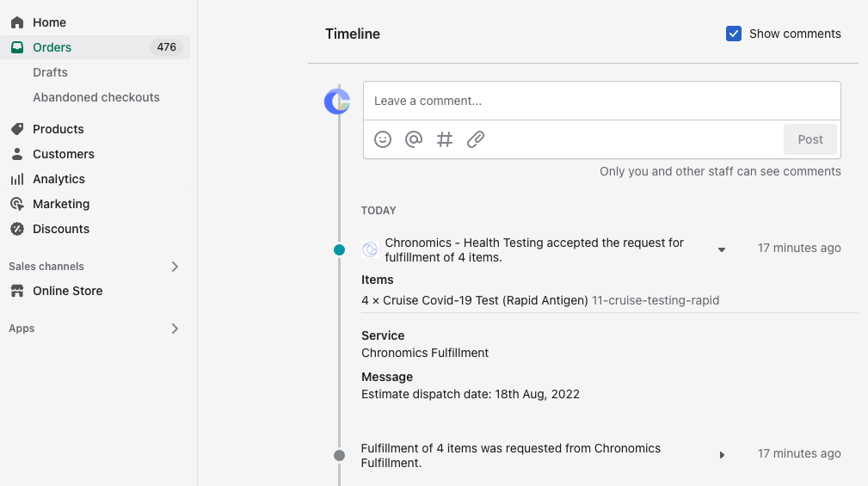This screenshot has height=486, width=868.
Task: Click the Orders inbox icon
Action: (17, 47)
